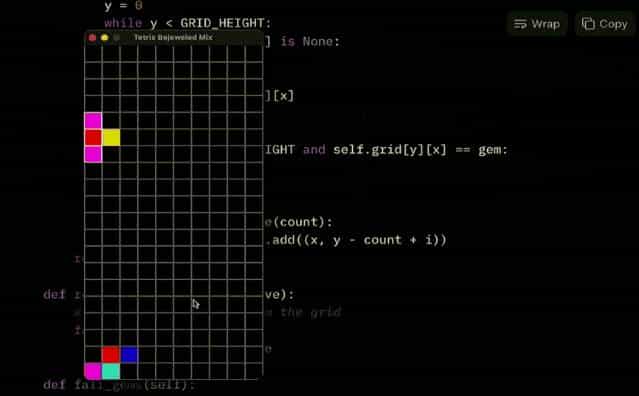This screenshot has width=639, height=396.
Task: Click the Copy clipboard icon
Action: tap(588, 24)
